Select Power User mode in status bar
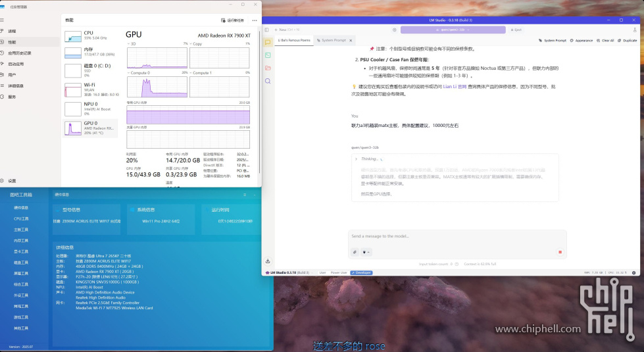Viewport: 644px width, 352px height. point(338,273)
